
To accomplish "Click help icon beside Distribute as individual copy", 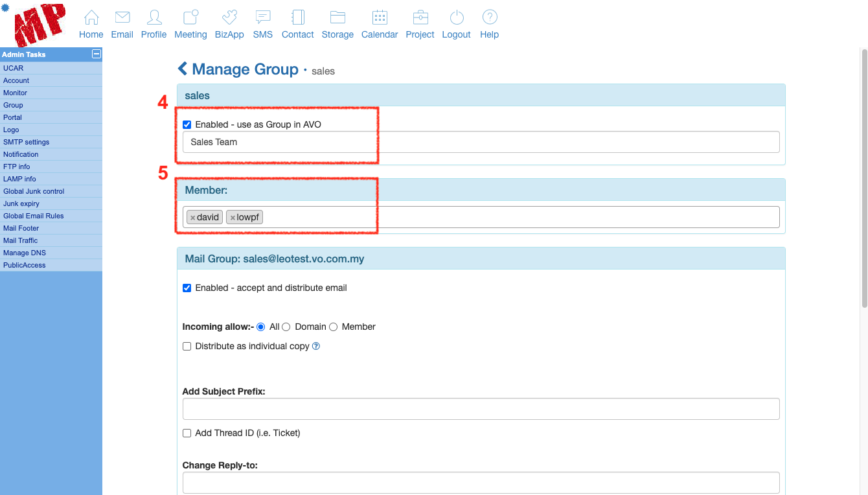I will pyautogui.click(x=316, y=346).
